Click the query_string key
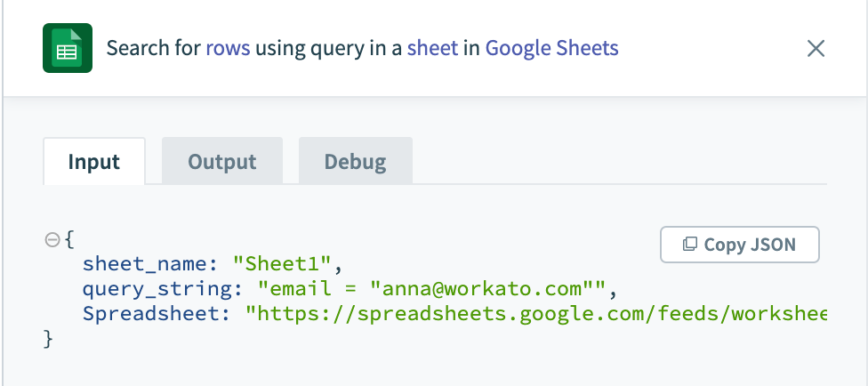The width and height of the screenshot is (868, 386). click(165, 289)
